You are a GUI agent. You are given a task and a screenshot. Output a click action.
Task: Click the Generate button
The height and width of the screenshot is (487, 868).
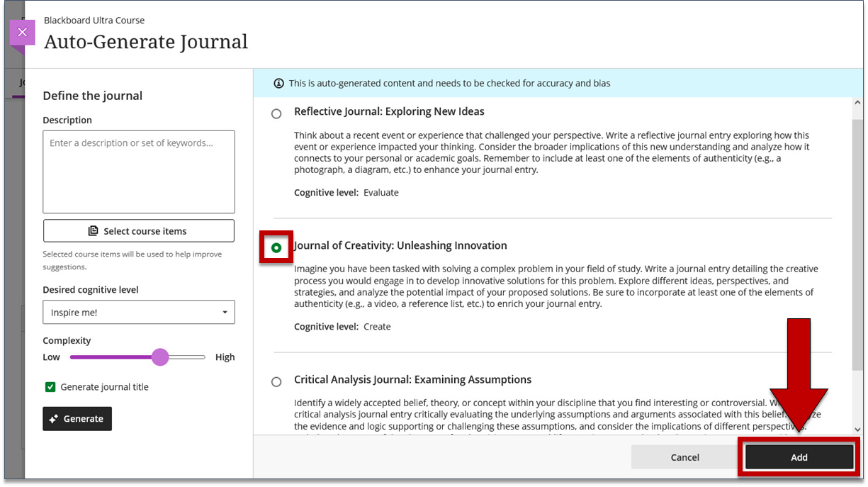click(x=77, y=419)
